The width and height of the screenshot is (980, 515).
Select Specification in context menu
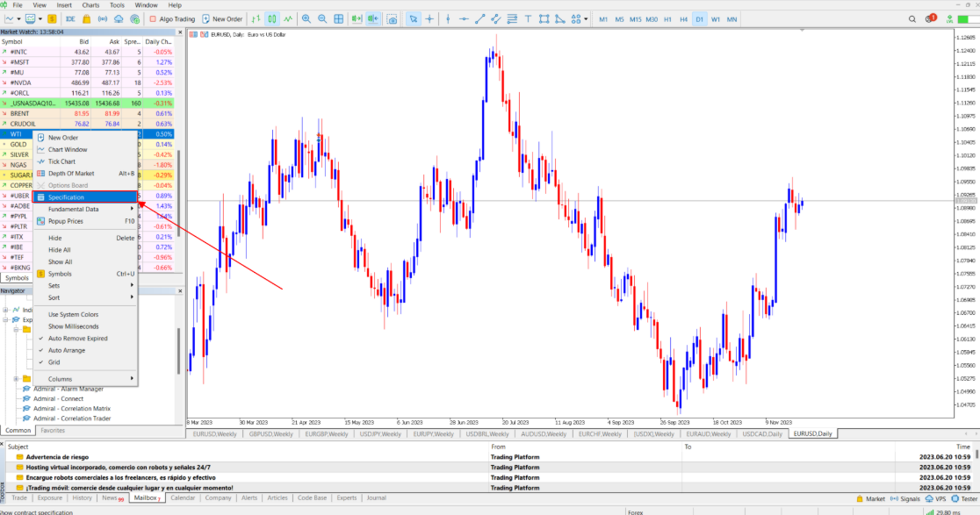pyautogui.click(x=84, y=197)
